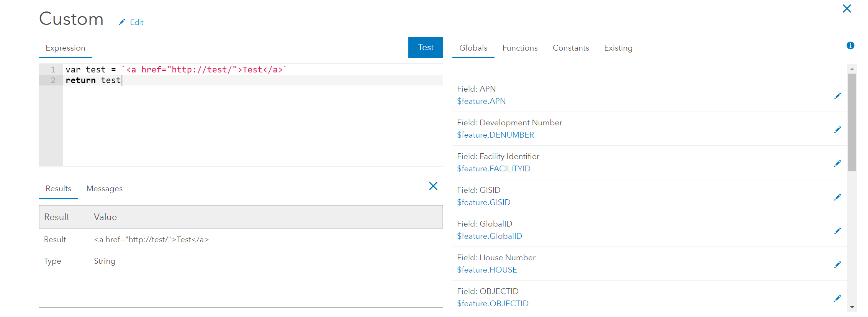Click the pencil icon for GlobalID field
Image resolution: width=868 pixels, height=317 pixels.
837,231
